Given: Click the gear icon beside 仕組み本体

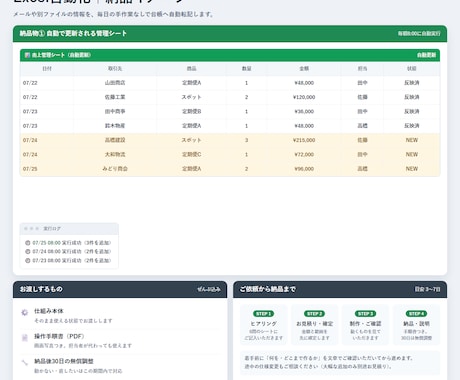Looking at the screenshot, I should point(24,312).
